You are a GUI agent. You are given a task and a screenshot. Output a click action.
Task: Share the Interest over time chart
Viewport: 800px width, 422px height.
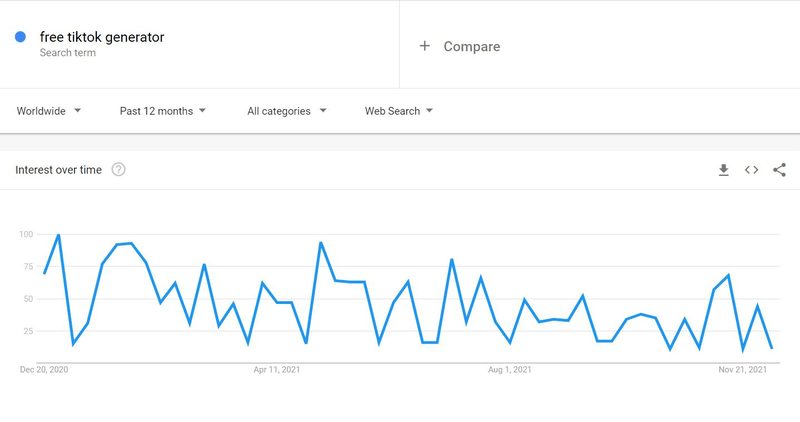pos(779,170)
